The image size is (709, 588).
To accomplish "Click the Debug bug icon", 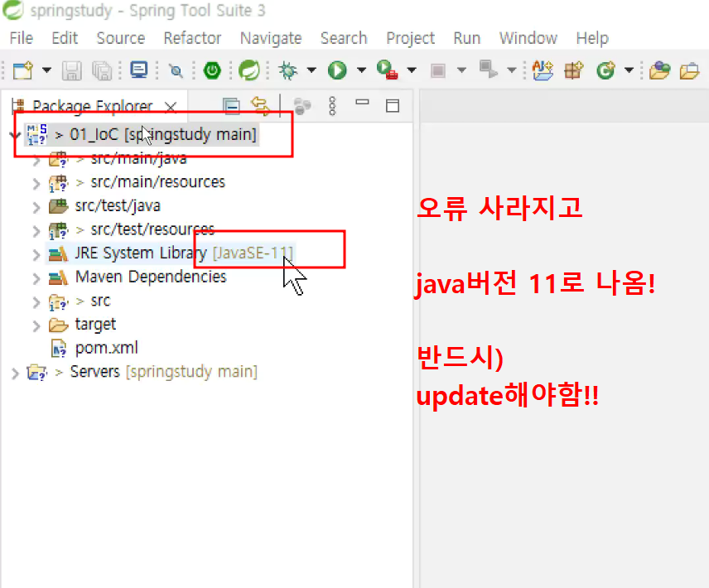I will 287,70.
